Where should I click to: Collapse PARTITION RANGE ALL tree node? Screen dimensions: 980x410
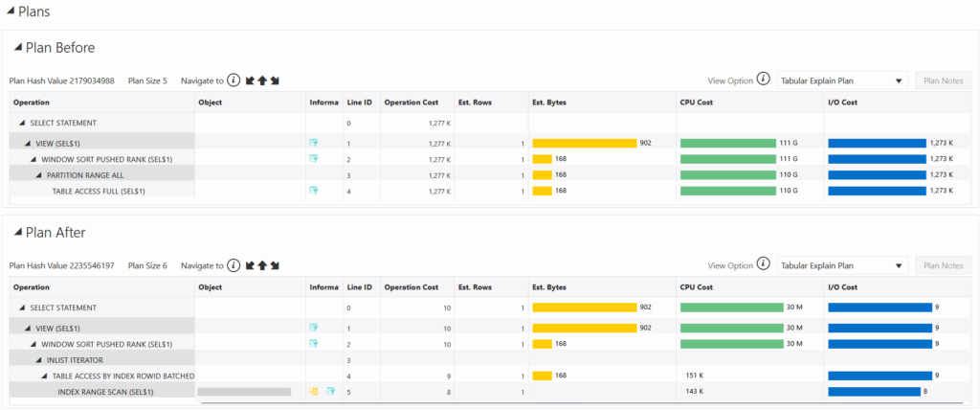(x=41, y=175)
